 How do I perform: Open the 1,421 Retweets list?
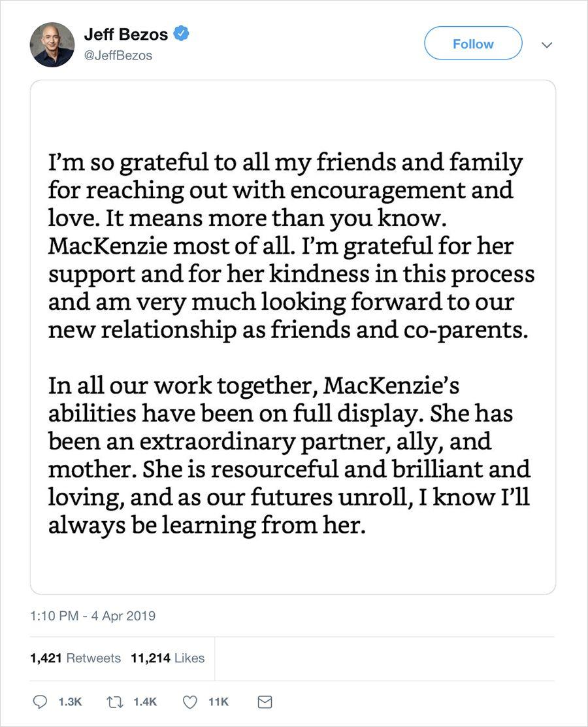pos(75,658)
